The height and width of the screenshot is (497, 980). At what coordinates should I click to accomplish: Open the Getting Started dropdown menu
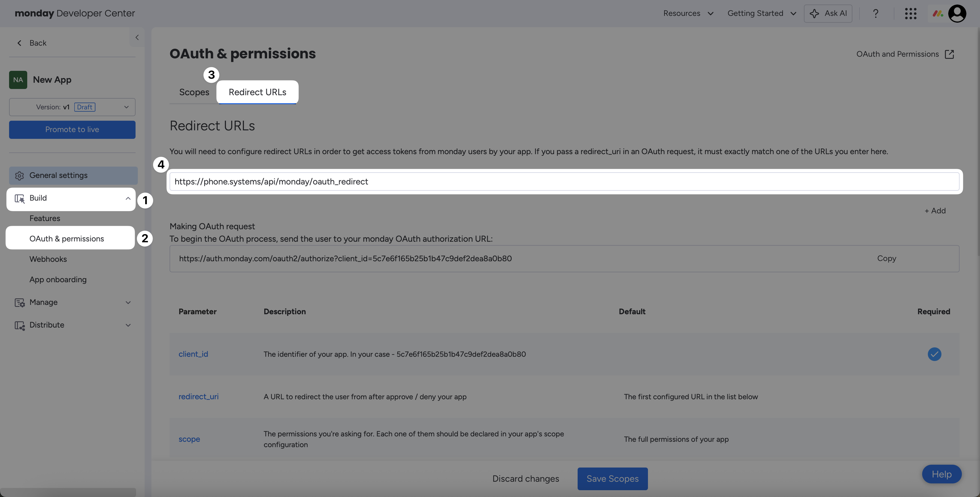(x=762, y=14)
